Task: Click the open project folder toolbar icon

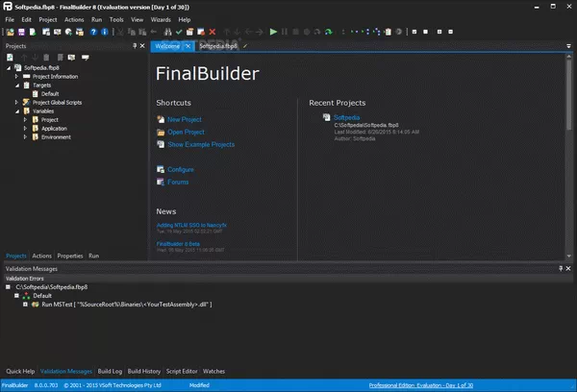Action: pos(10,32)
